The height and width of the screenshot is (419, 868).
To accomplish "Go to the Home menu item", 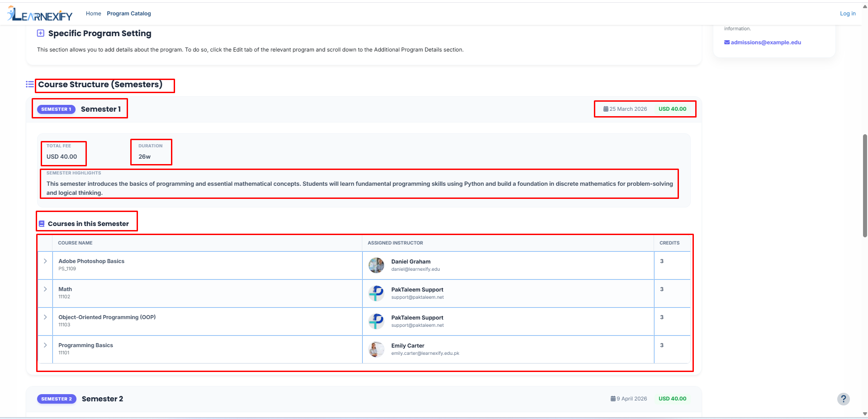I will (94, 14).
